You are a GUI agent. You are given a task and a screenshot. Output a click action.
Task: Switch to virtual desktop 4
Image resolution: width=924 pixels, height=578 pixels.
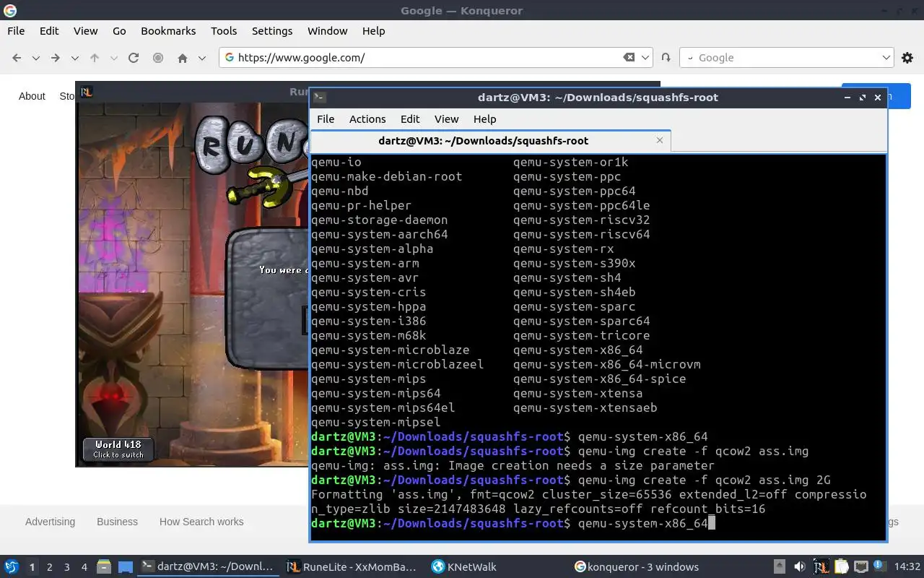tap(84, 567)
